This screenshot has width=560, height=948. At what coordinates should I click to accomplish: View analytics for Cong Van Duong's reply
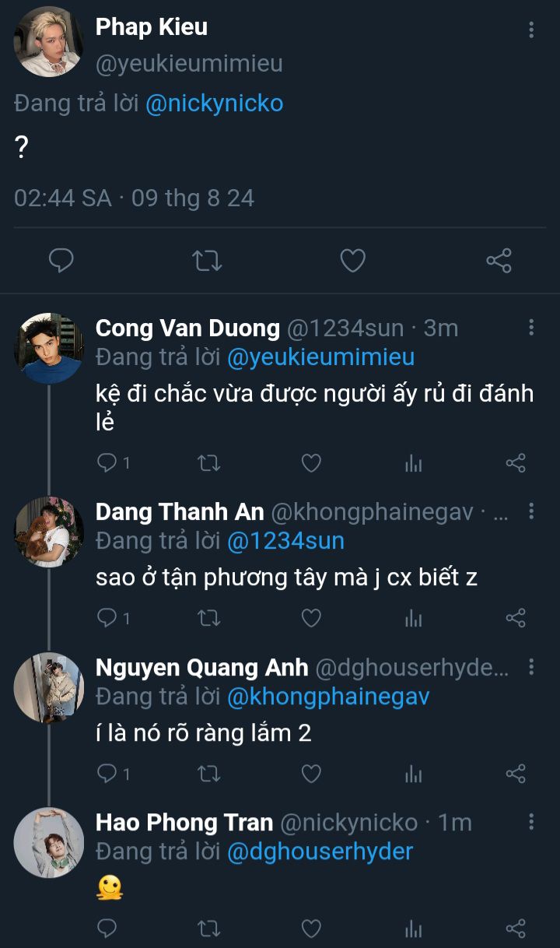pos(413,464)
